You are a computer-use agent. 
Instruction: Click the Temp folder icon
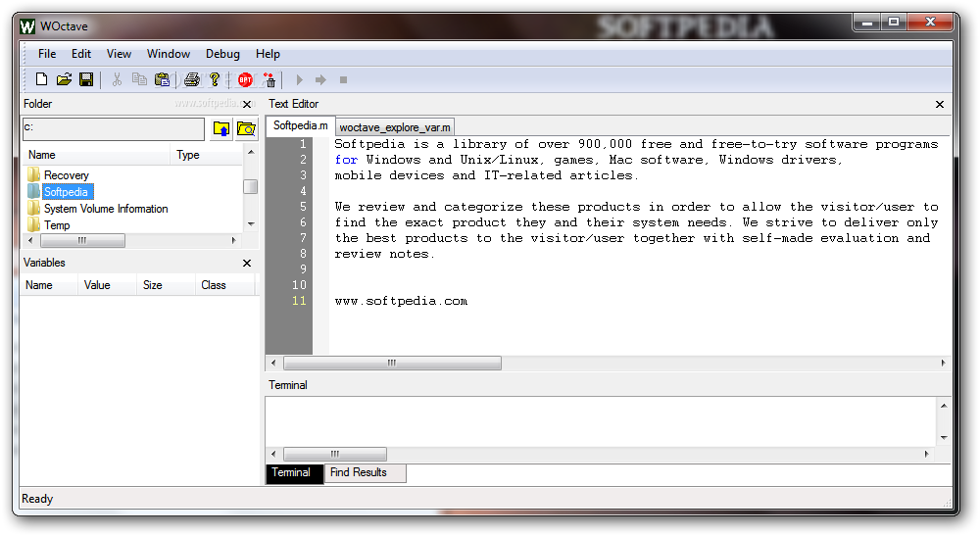(33, 225)
